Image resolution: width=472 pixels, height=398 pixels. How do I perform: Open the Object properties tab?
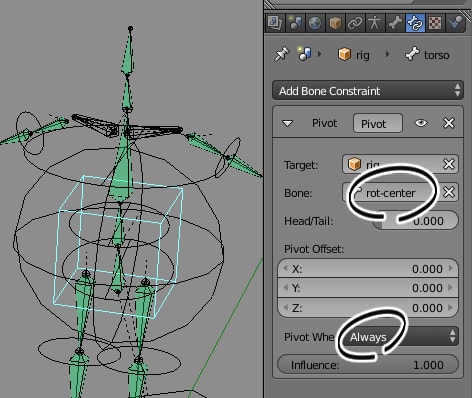pyautogui.click(x=335, y=23)
